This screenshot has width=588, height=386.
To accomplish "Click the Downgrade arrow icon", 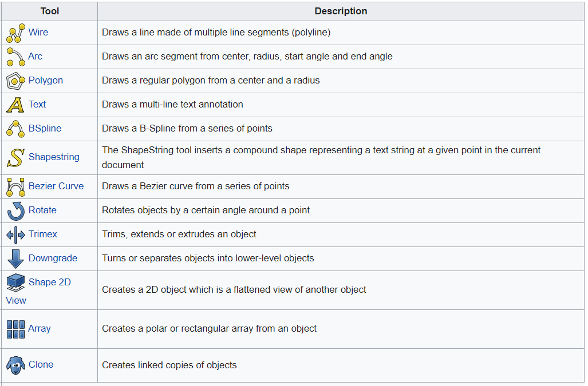I will (x=15, y=258).
